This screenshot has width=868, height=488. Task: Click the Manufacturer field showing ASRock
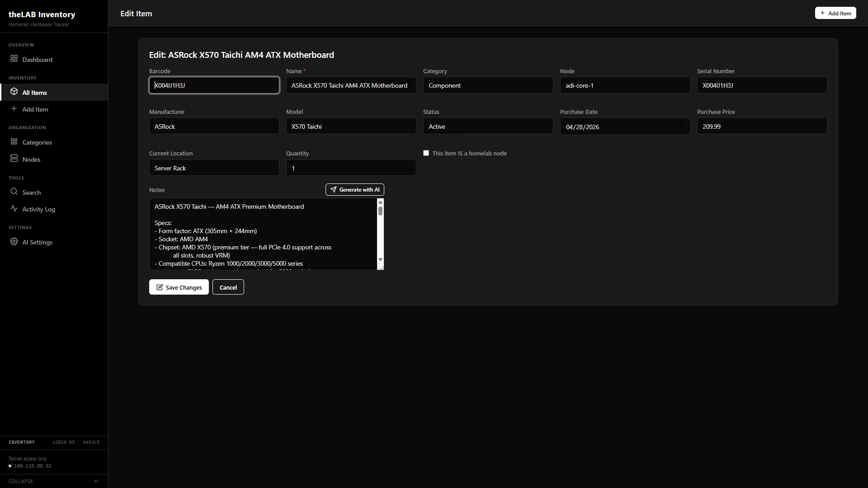(x=214, y=127)
